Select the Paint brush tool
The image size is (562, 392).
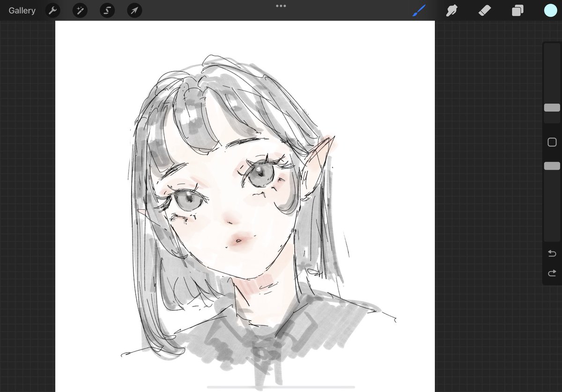click(x=419, y=10)
